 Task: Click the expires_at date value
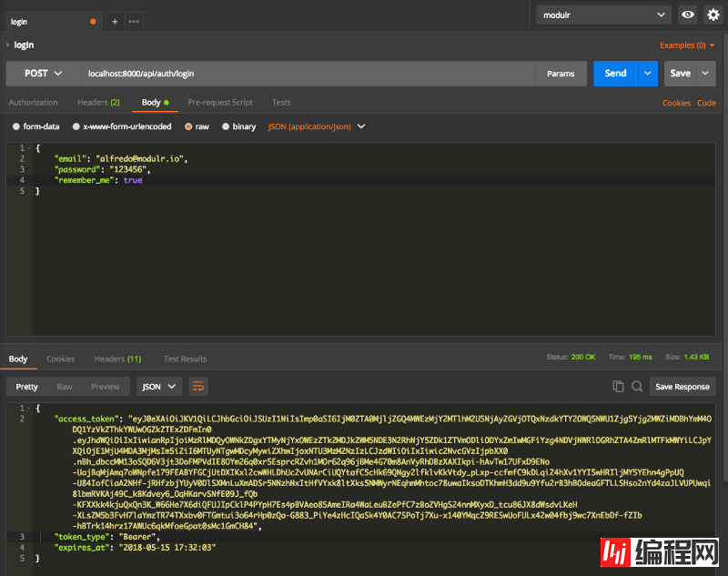tap(167, 547)
